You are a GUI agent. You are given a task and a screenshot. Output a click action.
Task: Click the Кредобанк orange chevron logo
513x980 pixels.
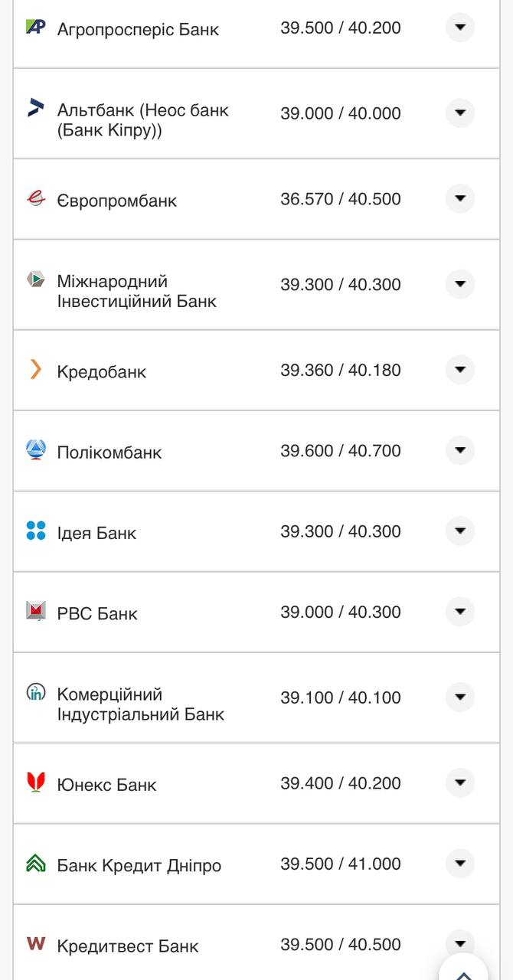pos(35,370)
